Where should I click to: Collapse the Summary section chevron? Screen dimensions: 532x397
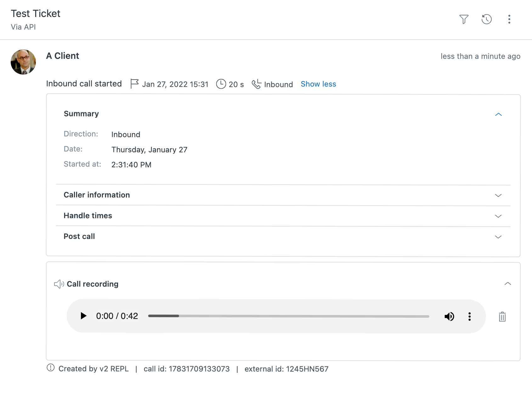[x=498, y=115]
